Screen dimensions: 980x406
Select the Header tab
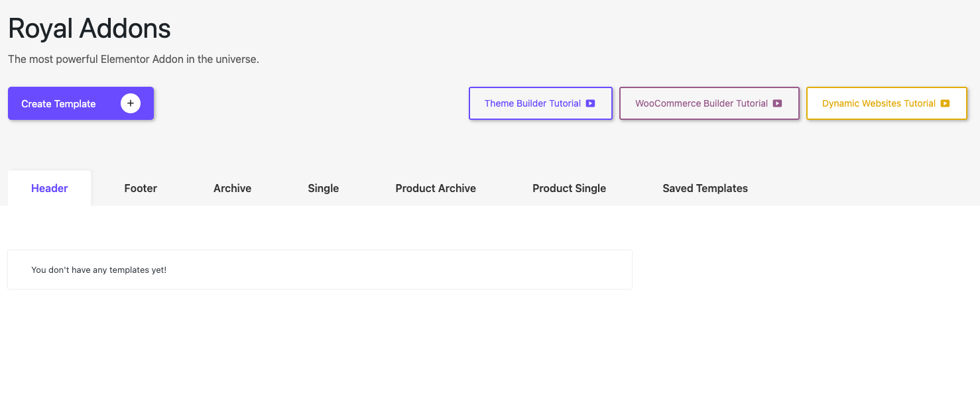click(x=50, y=188)
